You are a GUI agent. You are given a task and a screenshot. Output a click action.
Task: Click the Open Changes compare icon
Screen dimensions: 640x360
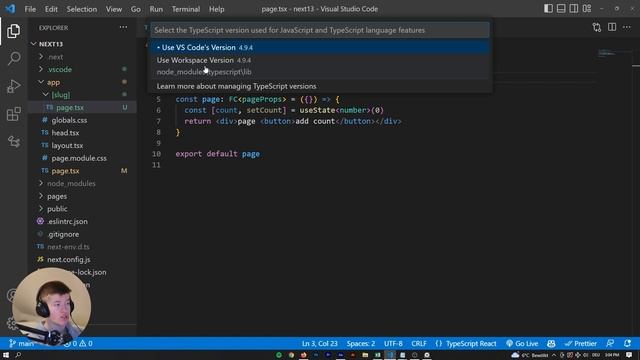pos(597,27)
